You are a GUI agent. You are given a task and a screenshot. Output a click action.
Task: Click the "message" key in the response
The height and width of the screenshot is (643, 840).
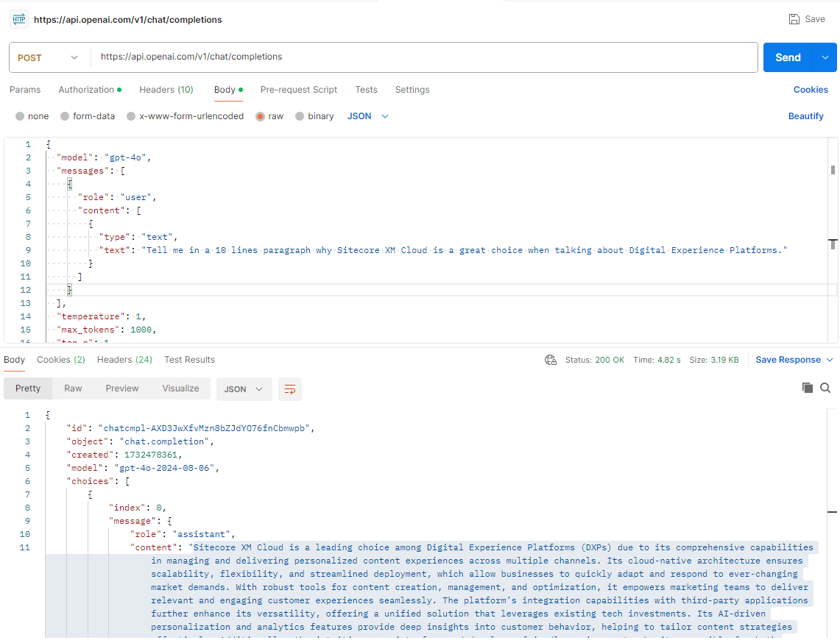coord(133,521)
